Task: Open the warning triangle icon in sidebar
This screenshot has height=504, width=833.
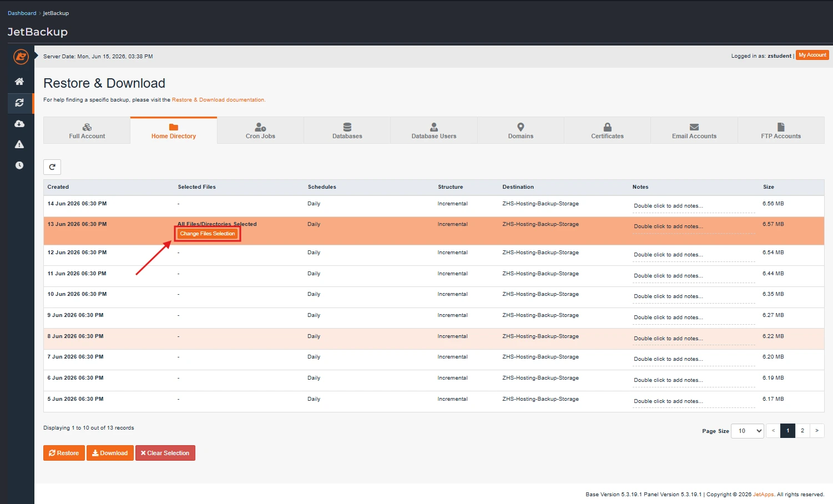Action: [x=19, y=144]
